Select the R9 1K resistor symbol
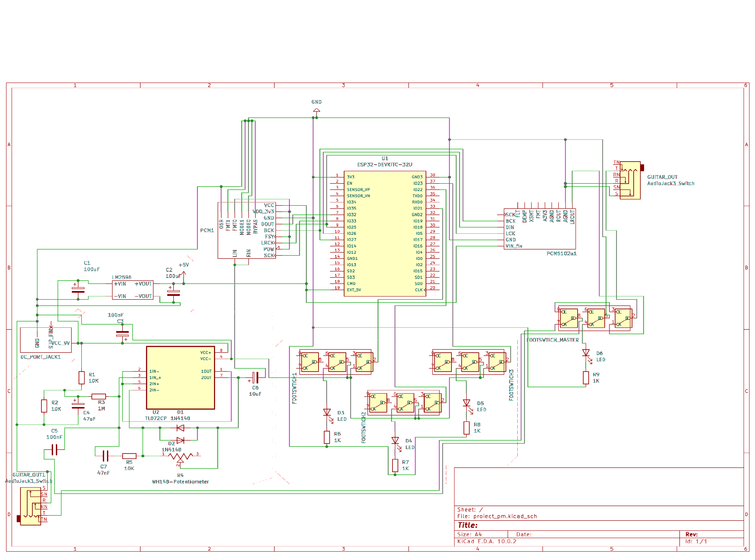 (x=586, y=378)
